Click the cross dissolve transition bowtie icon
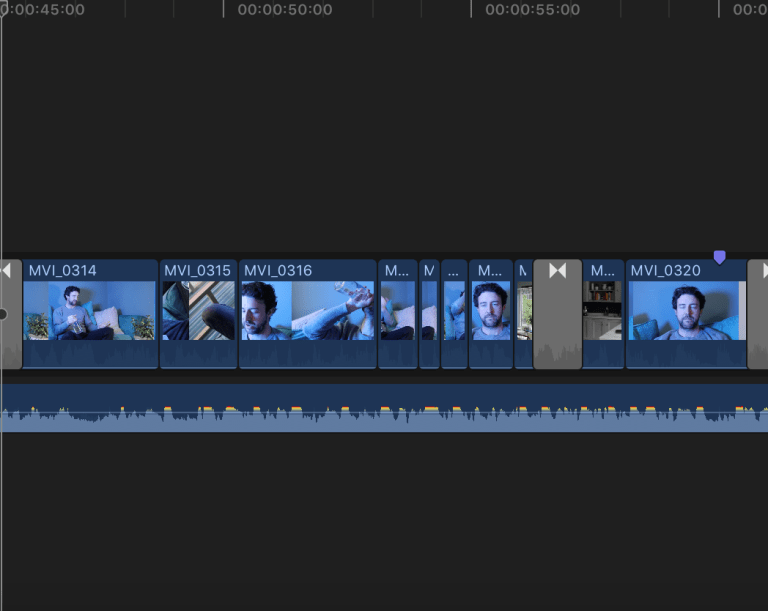This screenshot has width=768, height=611. tap(557, 271)
